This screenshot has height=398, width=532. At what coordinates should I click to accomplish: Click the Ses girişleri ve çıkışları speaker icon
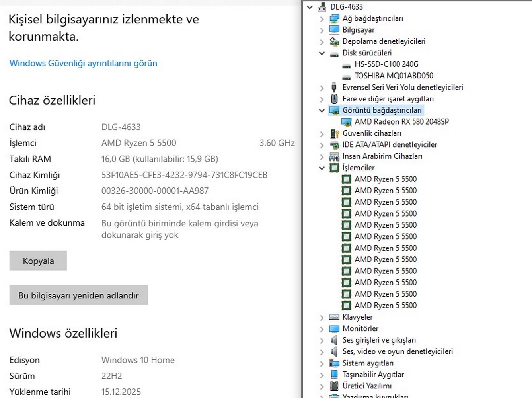[x=334, y=340]
